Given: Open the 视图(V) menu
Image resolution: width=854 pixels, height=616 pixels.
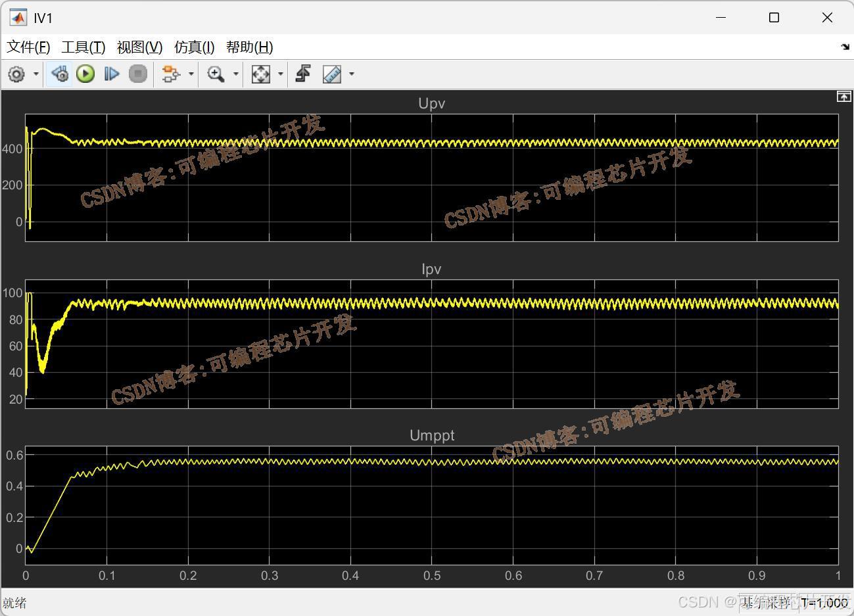Looking at the screenshot, I should [140, 47].
